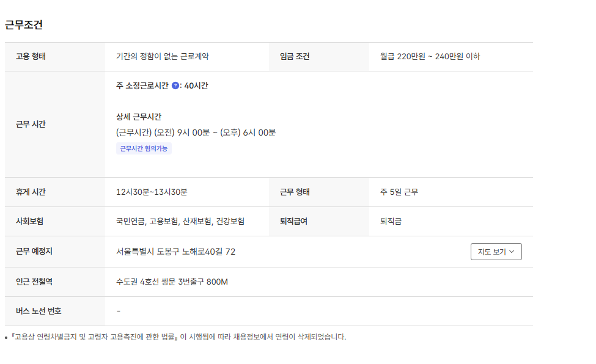Click the help icon beside 주 소정근로시간
The width and height of the screenshot is (596, 364).
tap(175, 86)
